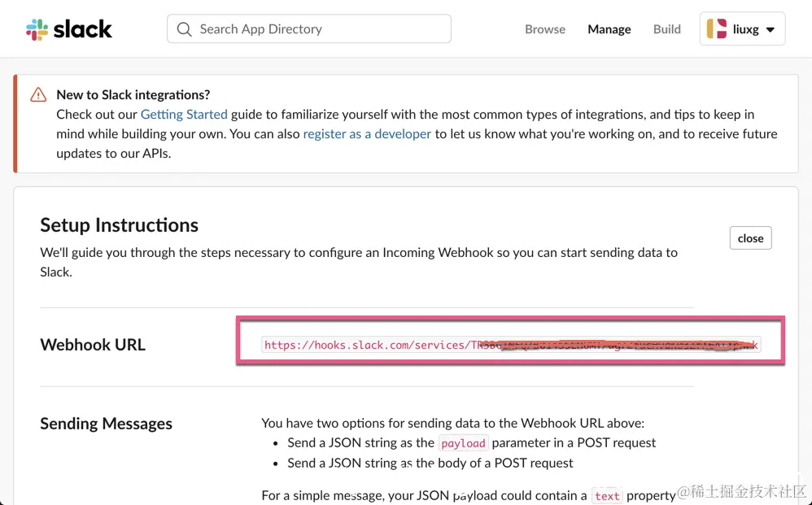Click the New to Slack integrations title
Image resolution: width=812 pixels, height=505 pixels.
coord(133,95)
